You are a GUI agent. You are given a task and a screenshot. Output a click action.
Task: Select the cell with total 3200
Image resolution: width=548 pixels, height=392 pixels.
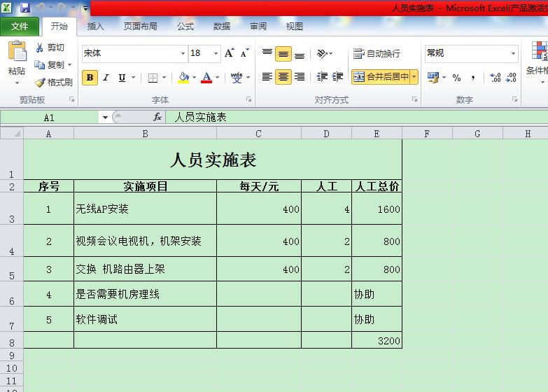coord(377,340)
